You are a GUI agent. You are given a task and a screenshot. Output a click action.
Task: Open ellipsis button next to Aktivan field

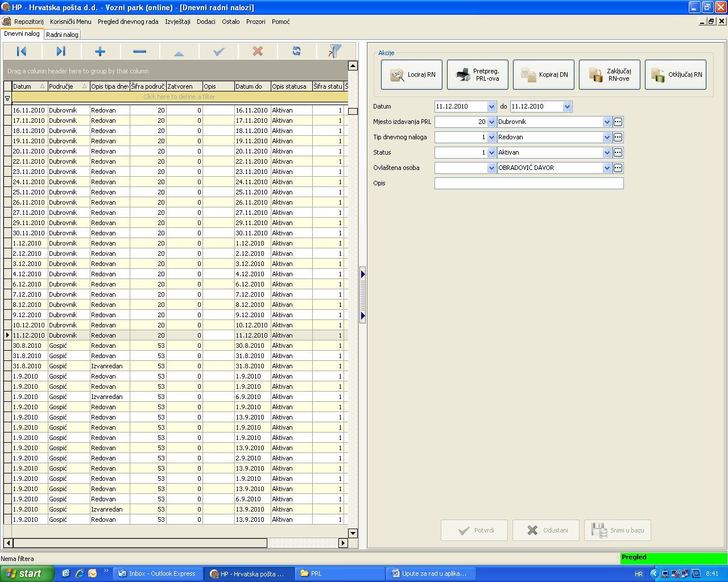coord(618,152)
